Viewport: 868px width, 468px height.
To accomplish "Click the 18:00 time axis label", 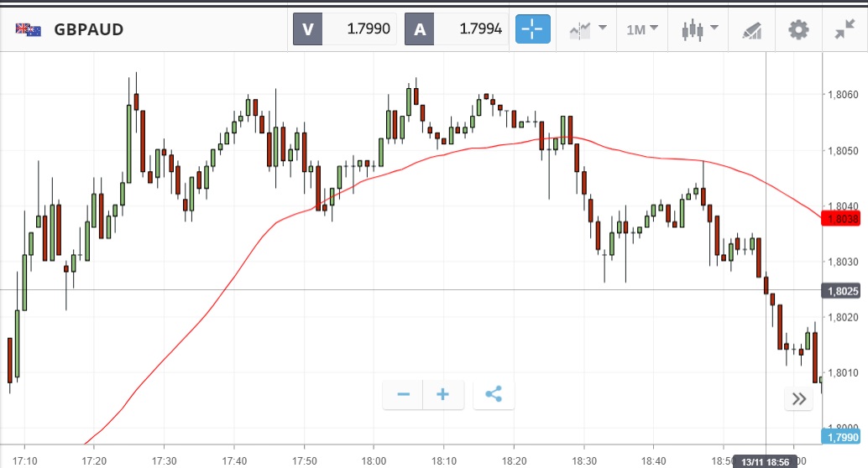I will (x=374, y=460).
